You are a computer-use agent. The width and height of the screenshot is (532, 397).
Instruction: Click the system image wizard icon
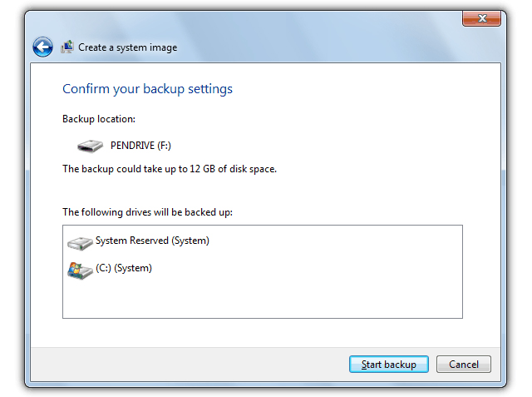point(67,47)
